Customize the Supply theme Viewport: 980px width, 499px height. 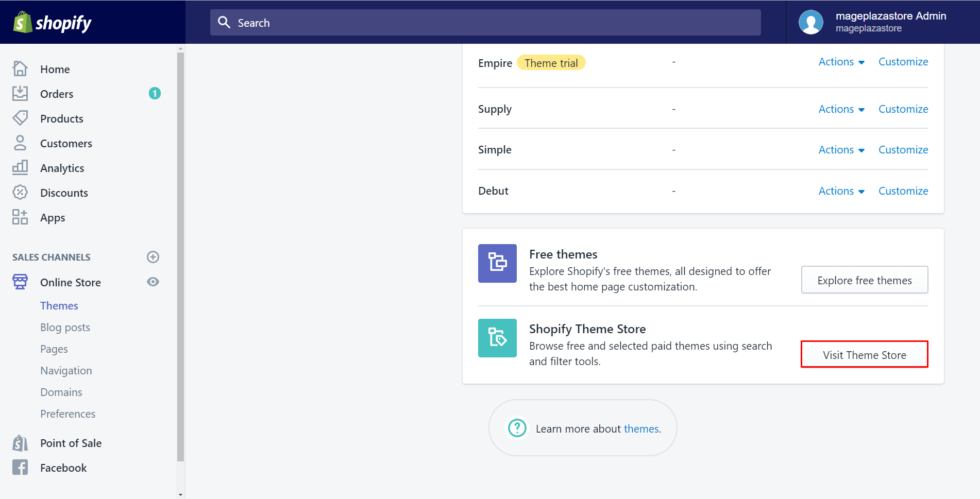(903, 109)
